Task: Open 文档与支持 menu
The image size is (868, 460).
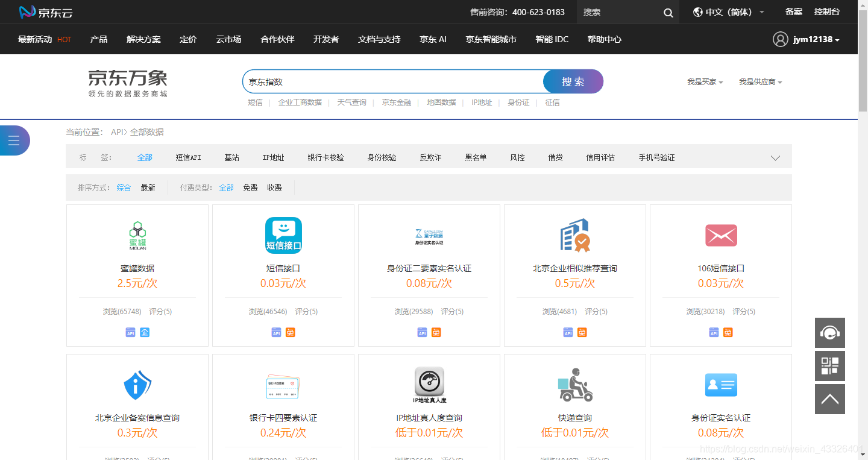Action: [379, 39]
